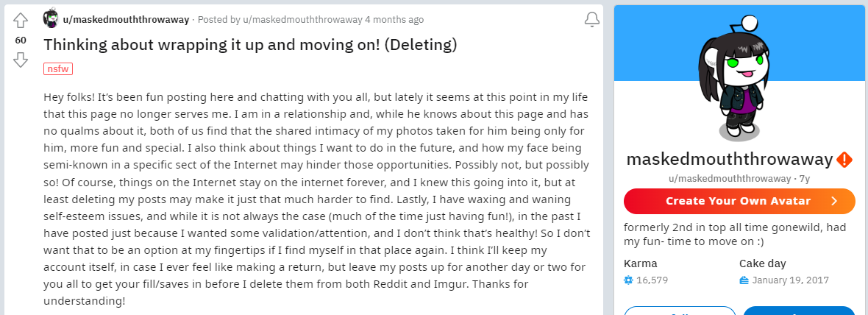The image size is (868, 315).
Task: Click the red nsfw tag
Action: point(58,68)
